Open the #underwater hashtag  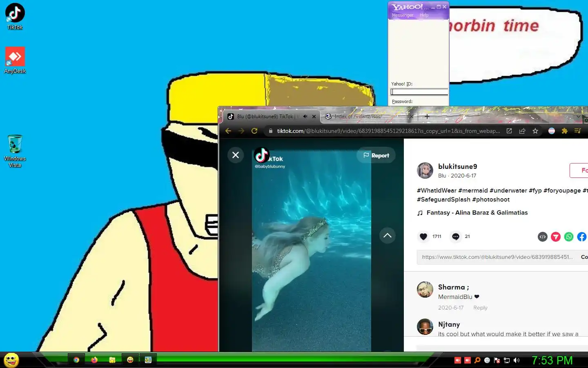pyautogui.click(x=508, y=191)
